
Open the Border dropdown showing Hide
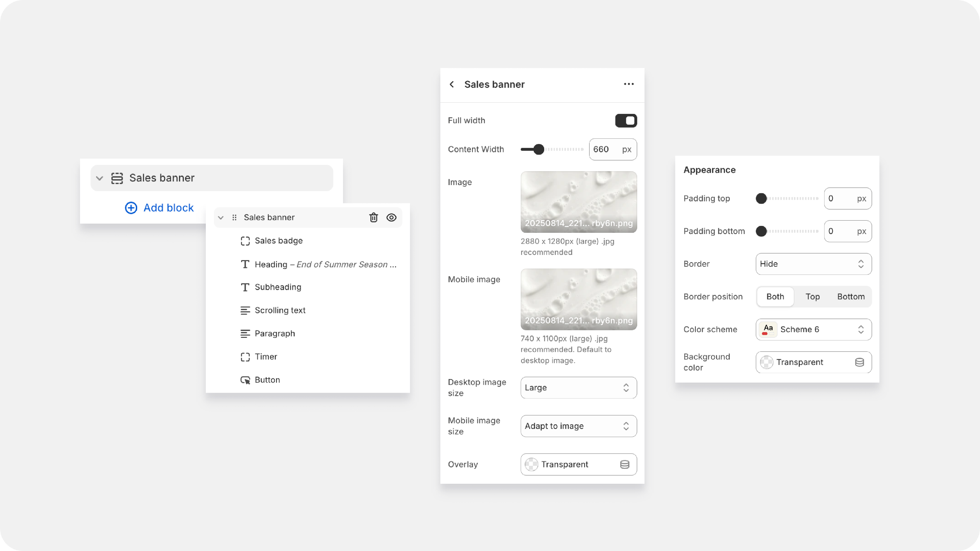point(813,264)
